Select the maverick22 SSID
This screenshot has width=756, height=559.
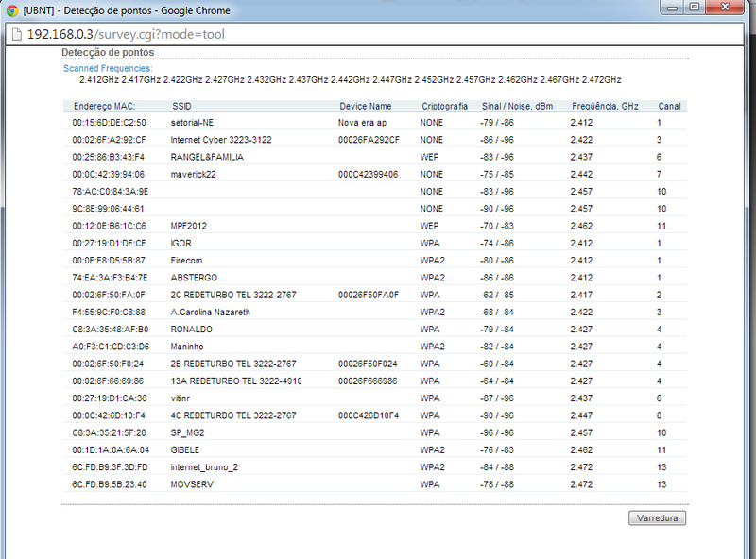point(194,175)
